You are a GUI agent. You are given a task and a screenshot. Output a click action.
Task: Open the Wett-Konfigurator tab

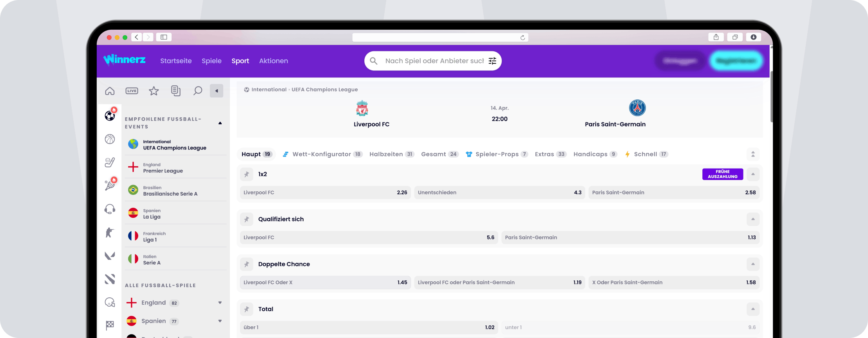click(323, 154)
